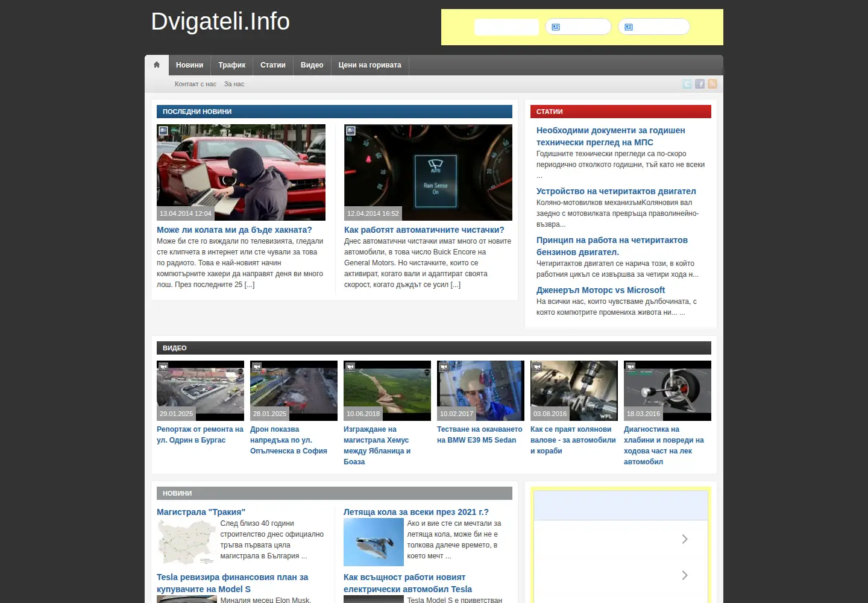Open the upper chevron arrow in sidebar ad

[x=685, y=539]
